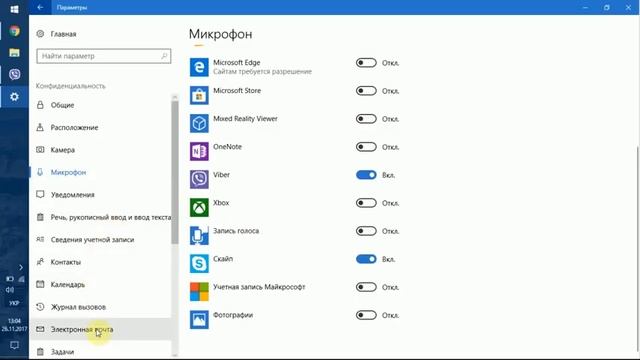The width and height of the screenshot is (640, 360).
Task: Open the Общие privacy section
Action: [x=101, y=105]
